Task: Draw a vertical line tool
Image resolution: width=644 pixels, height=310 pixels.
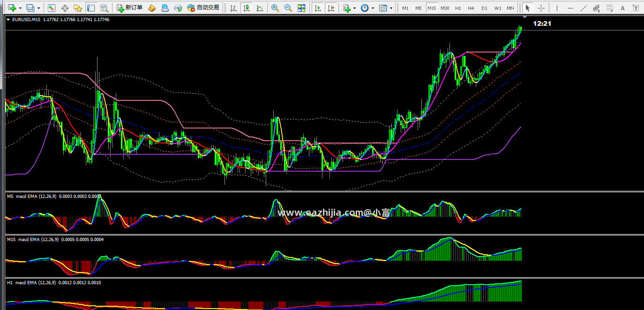Action: click(x=557, y=8)
